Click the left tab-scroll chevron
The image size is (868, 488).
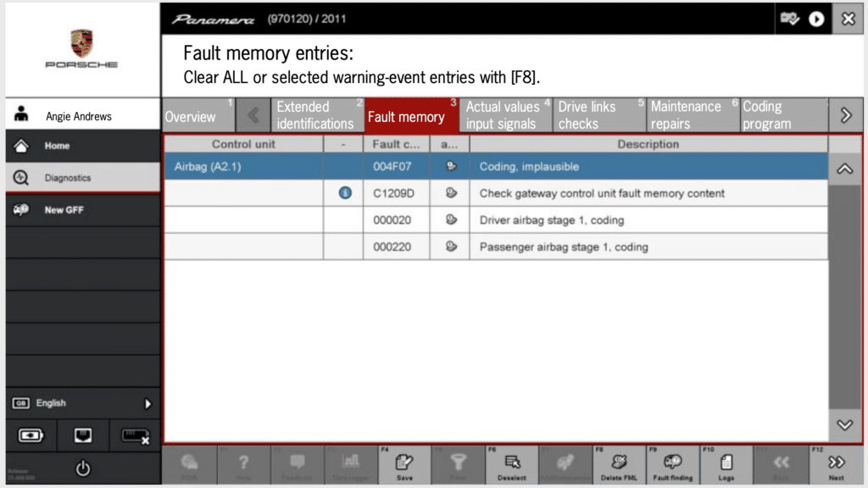pyautogui.click(x=253, y=115)
